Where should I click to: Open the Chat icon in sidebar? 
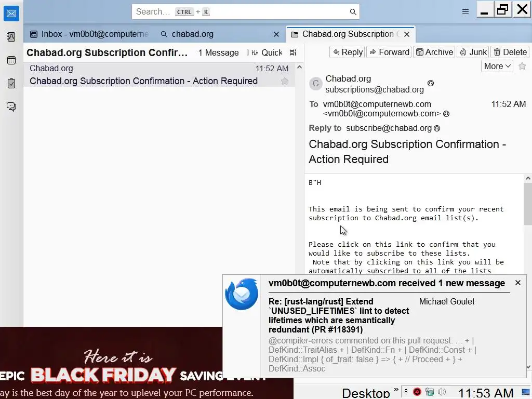11,107
